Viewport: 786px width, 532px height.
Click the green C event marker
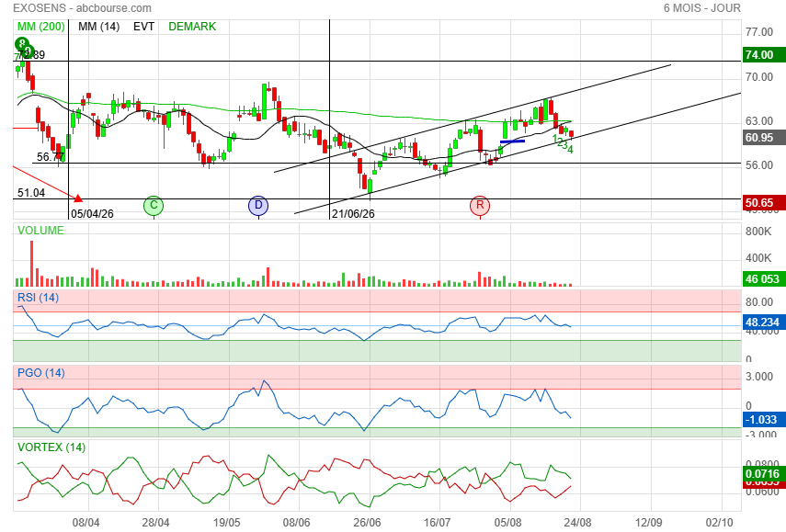click(154, 206)
